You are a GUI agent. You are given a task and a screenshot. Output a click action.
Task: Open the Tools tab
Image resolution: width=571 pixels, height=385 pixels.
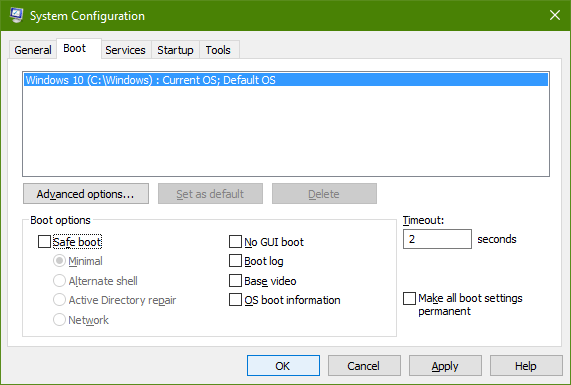point(218,50)
